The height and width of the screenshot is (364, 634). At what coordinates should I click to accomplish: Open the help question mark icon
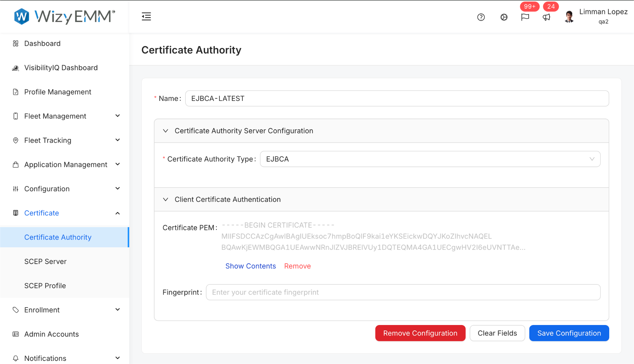coord(481,17)
